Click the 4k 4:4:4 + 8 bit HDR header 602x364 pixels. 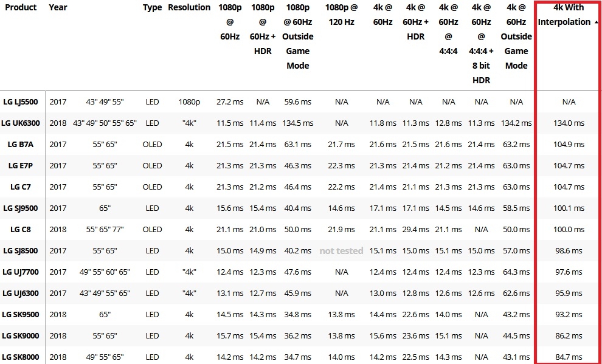482,44
